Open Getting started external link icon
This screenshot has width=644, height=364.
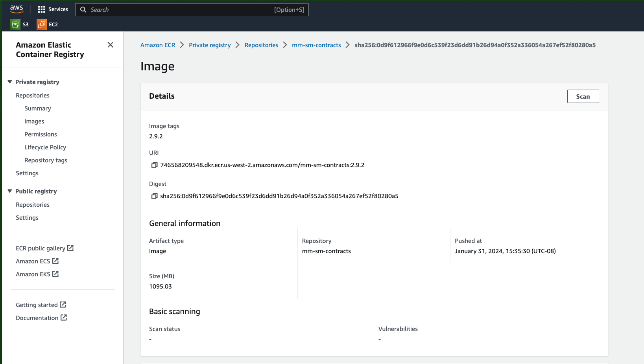point(63,305)
